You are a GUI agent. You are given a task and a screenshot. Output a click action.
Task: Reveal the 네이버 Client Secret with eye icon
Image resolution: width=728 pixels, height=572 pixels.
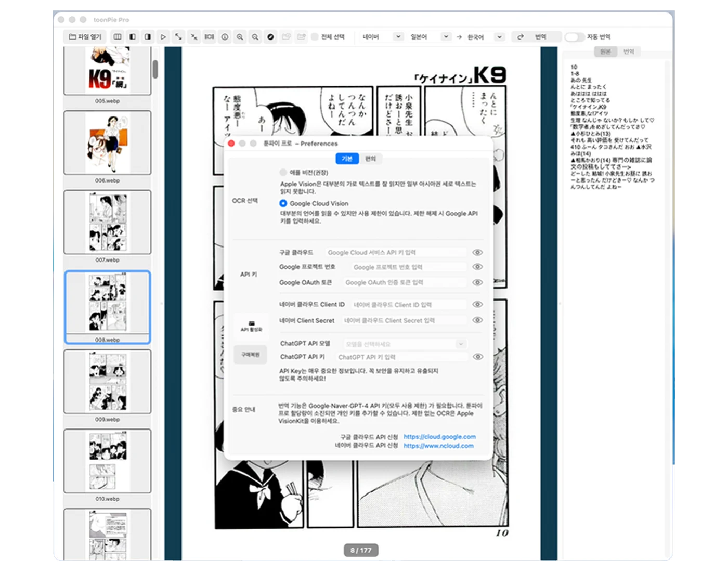[x=477, y=320]
